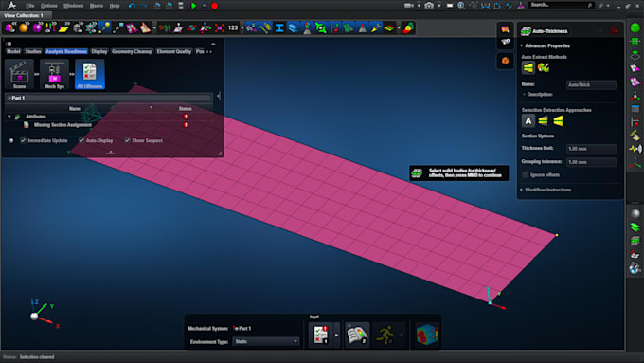Click the green checkmark accept icon in the Auto-Thickness panel
The image size is (644, 363).
[x=600, y=31]
